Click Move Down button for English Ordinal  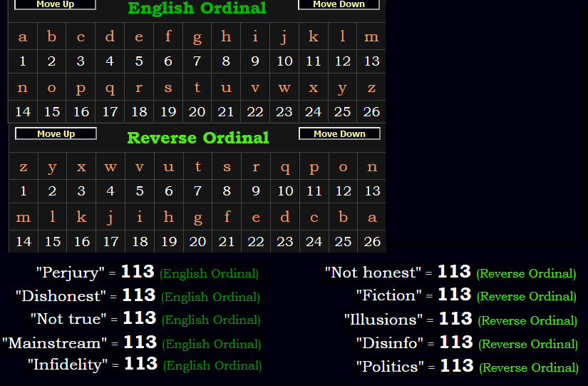(x=339, y=4)
